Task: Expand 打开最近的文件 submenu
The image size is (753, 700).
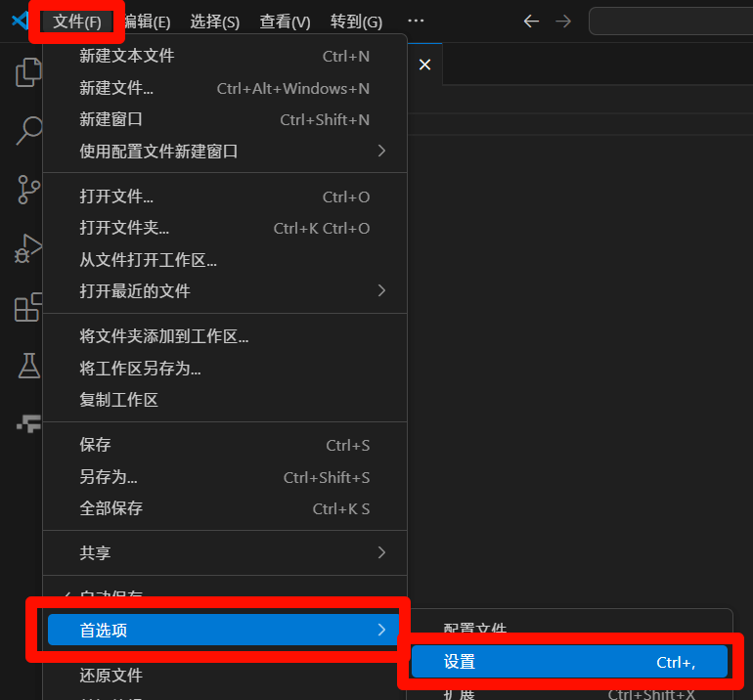Action: click(225, 291)
